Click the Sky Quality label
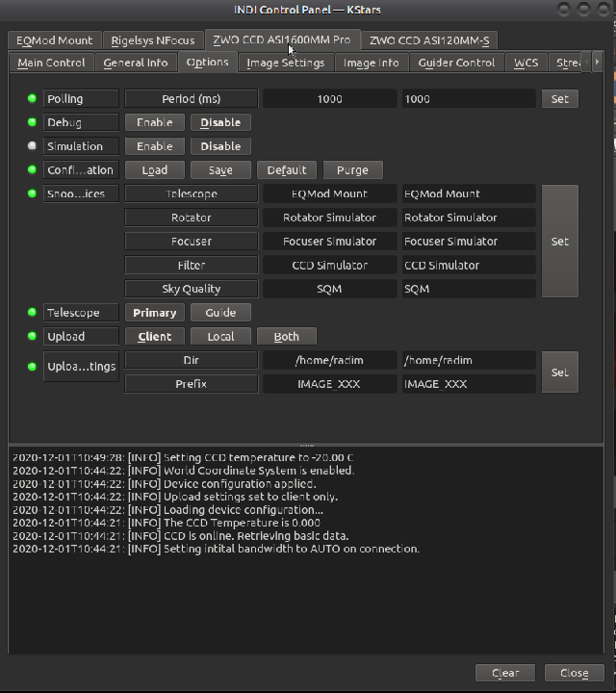The width and height of the screenshot is (616, 693). pyautogui.click(x=192, y=289)
